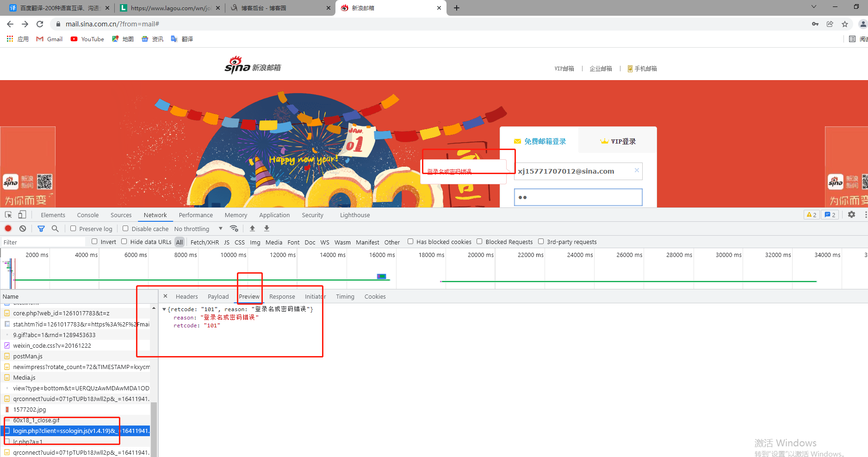Open the 企业邮箱 link
Viewport: 868px width, 457px height.
click(601, 69)
